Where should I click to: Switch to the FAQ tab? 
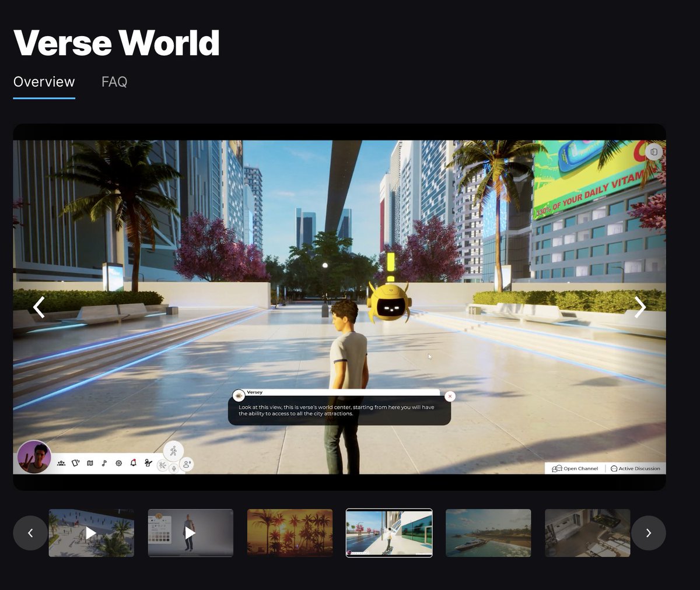[x=114, y=82]
